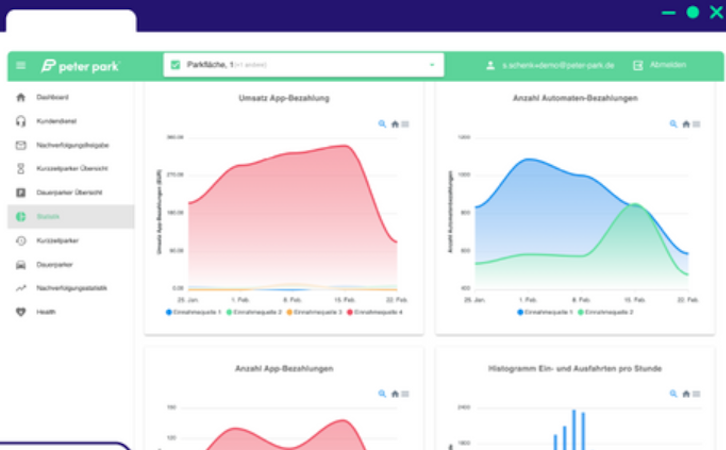Click the Dashboard home icon
The image size is (726, 450).
click(x=21, y=97)
